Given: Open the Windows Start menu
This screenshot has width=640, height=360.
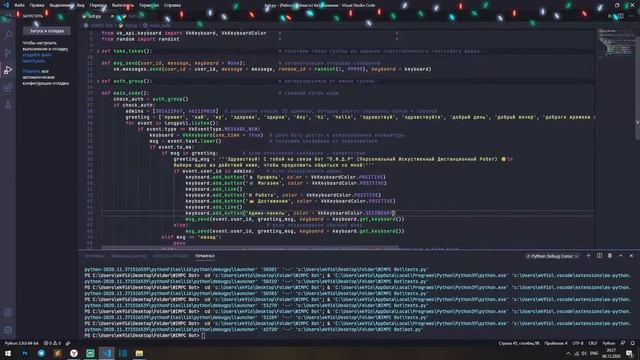Looking at the screenshot, I should pyautogui.click(x=8, y=353).
